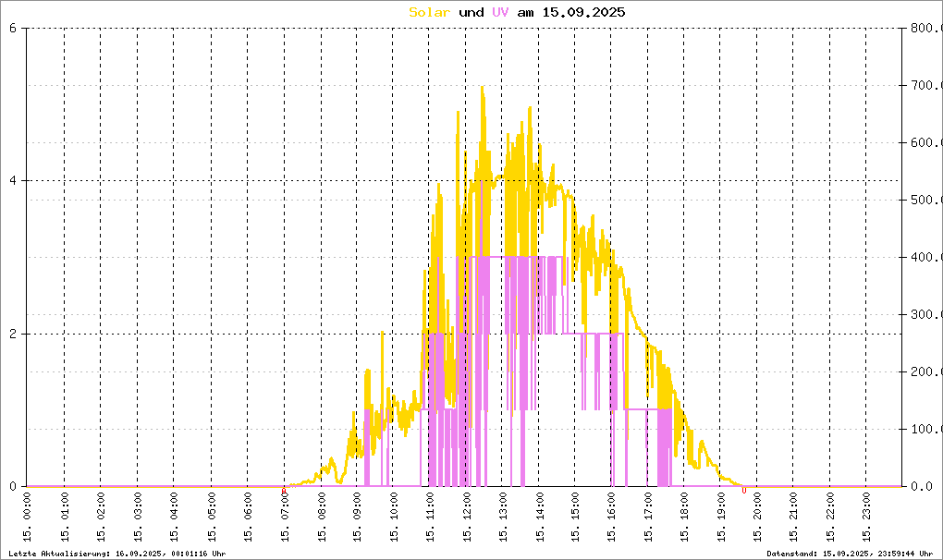The height and width of the screenshot is (560, 943).
Task: Click the left-axis UV value "2"
Action: [x=13, y=335]
